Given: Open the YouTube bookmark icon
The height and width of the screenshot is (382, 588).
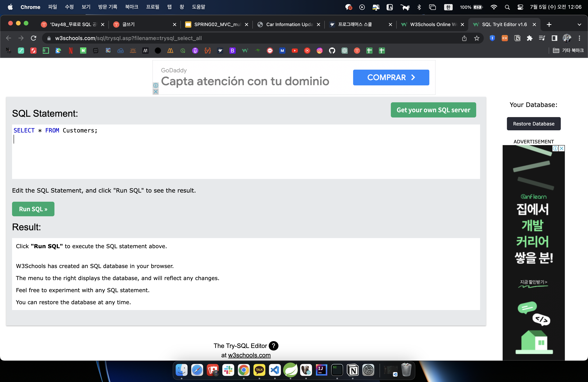Looking at the screenshot, I should pyautogui.click(x=295, y=51).
